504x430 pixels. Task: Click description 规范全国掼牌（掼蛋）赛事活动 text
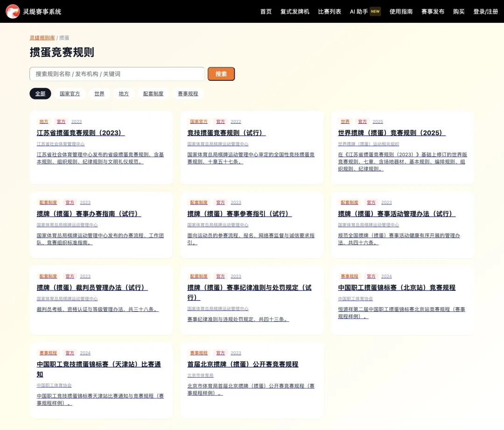click(x=399, y=239)
